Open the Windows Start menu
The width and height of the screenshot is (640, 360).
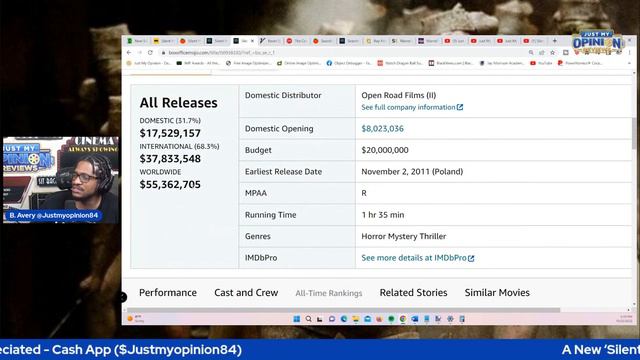pyautogui.click(x=297, y=319)
